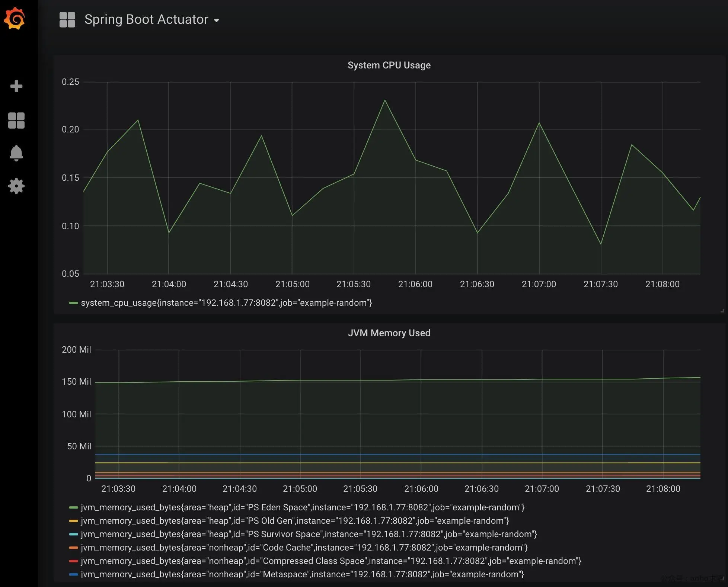Click the caret arrow next to dashboard title
The height and width of the screenshot is (587, 728).
pyautogui.click(x=216, y=21)
